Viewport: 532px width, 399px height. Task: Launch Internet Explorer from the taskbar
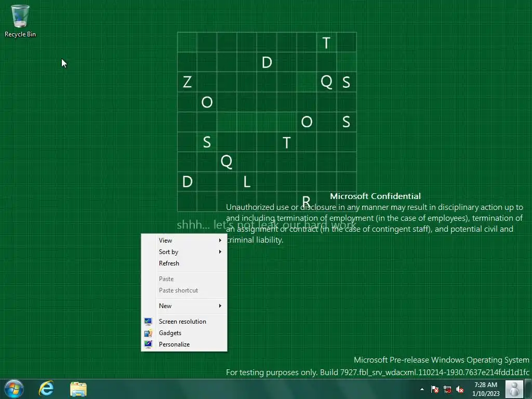[x=46, y=389]
